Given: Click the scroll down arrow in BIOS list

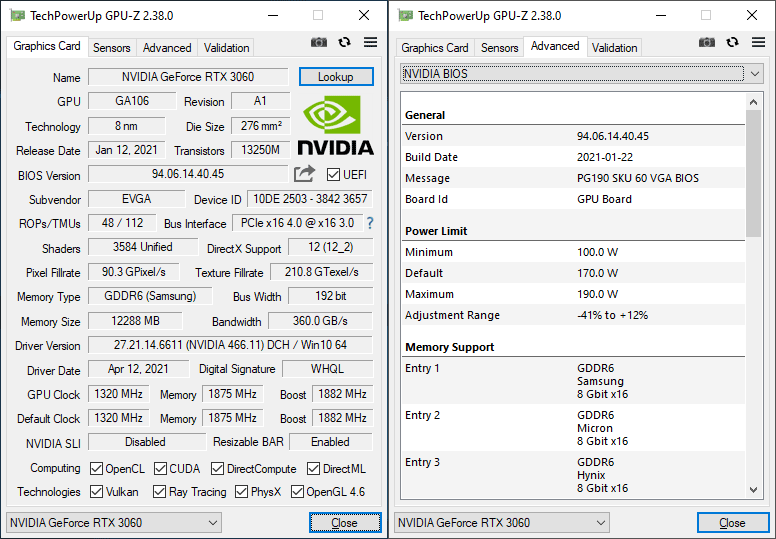Looking at the screenshot, I should coord(753,490).
